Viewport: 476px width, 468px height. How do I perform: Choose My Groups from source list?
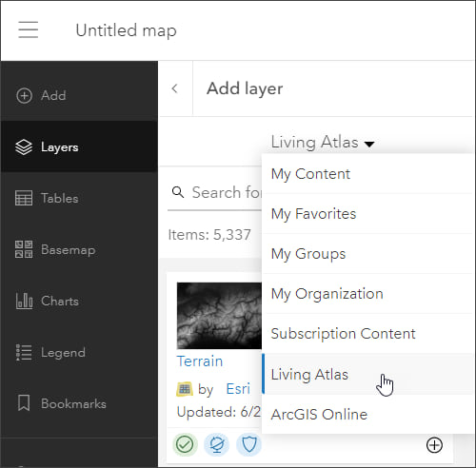click(367, 254)
